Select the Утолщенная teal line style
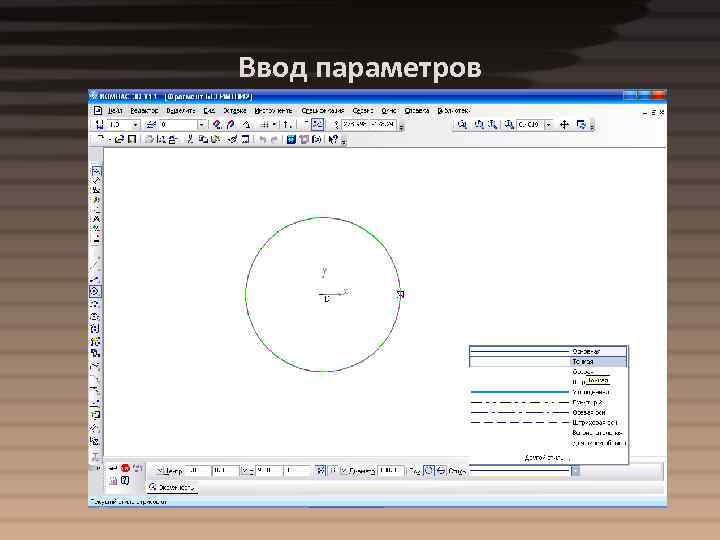 (x=548, y=392)
